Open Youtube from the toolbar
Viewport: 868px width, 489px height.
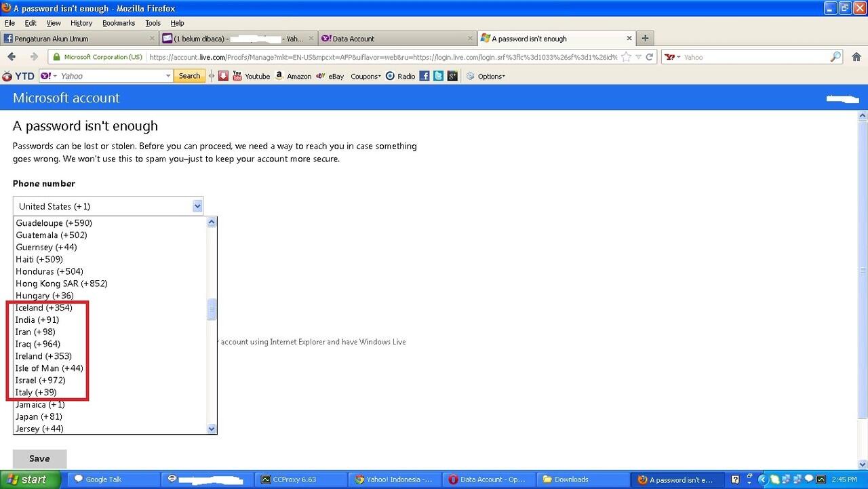tap(252, 76)
